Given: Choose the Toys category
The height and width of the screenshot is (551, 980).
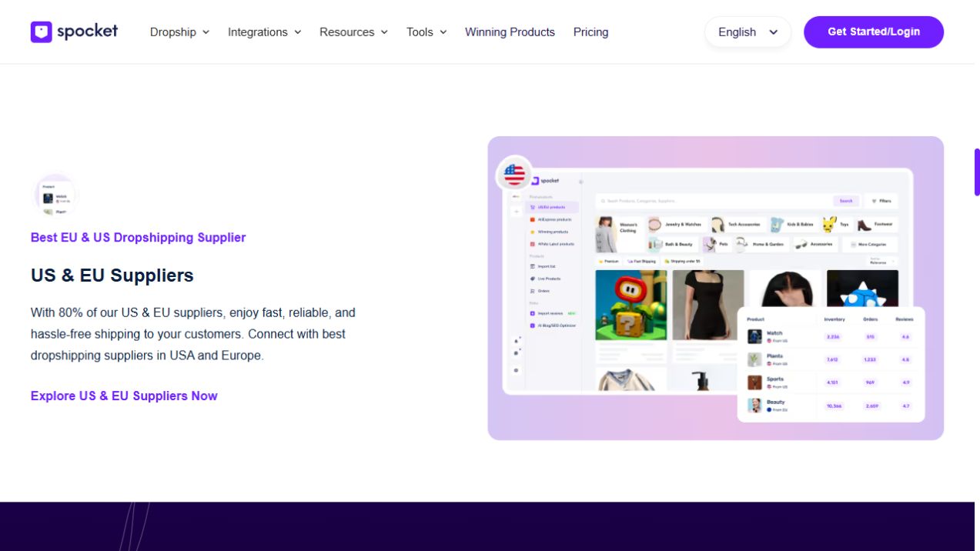Looking at the screenshot, I should (837, 225).
